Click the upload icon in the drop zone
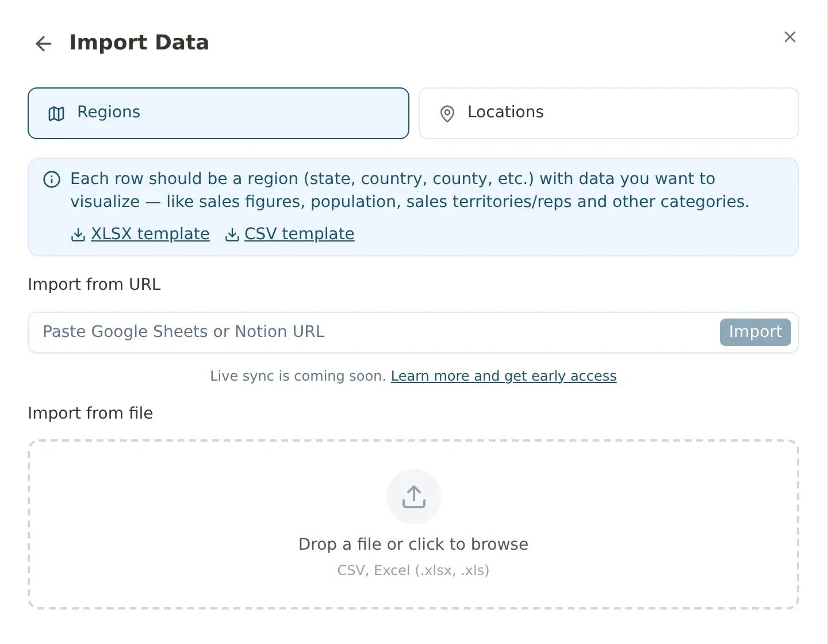 (414, 497)
